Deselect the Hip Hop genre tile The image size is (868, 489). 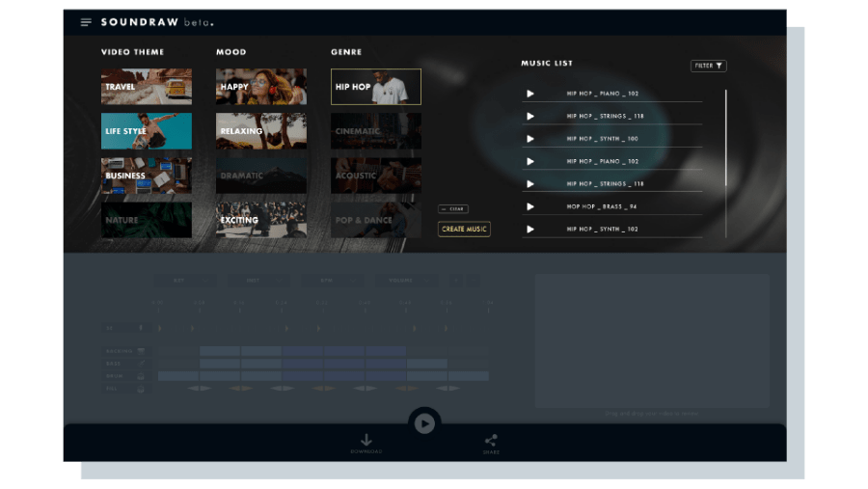pyautogui.click(x=376, y=87)
